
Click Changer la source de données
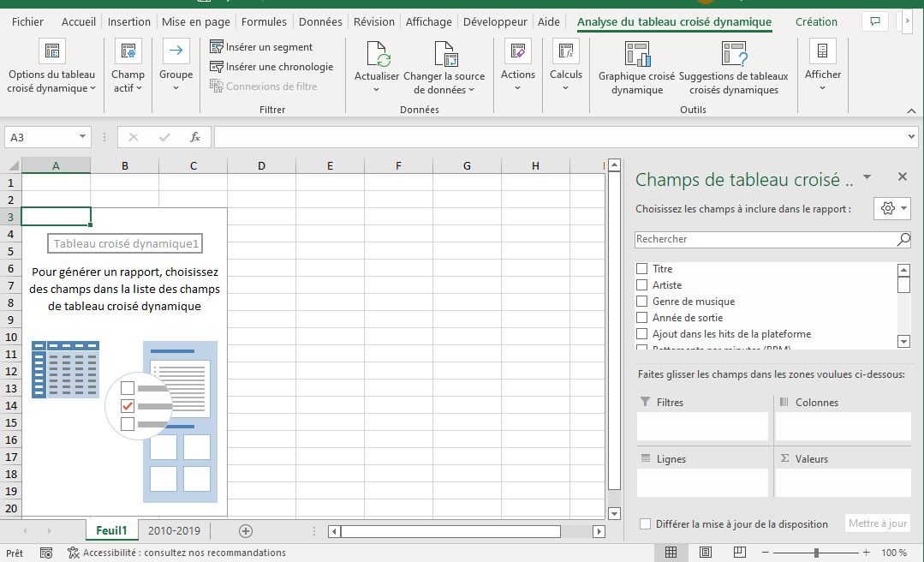pos(444,67)
